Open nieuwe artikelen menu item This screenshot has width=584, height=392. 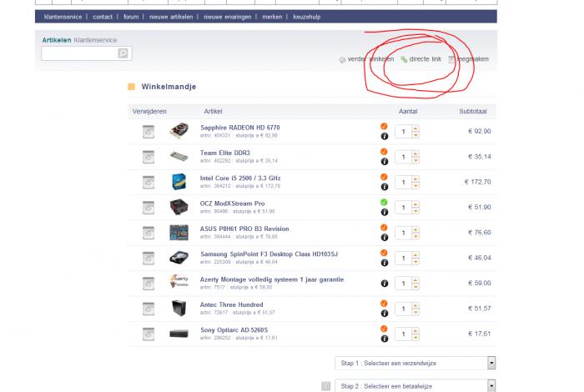[171, 17]
